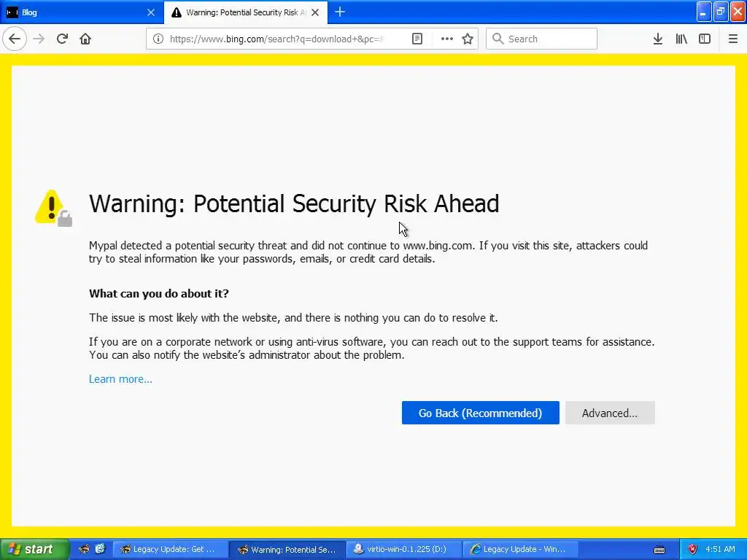Screen dimensions: 747x560
Task: Follow the Learn more... link
Action: (120, 379)
